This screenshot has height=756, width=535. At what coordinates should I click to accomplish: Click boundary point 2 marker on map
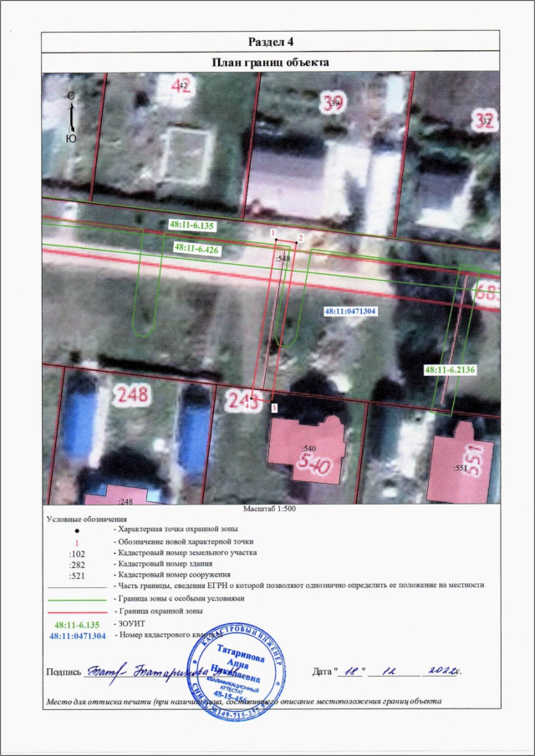point(300,237)
